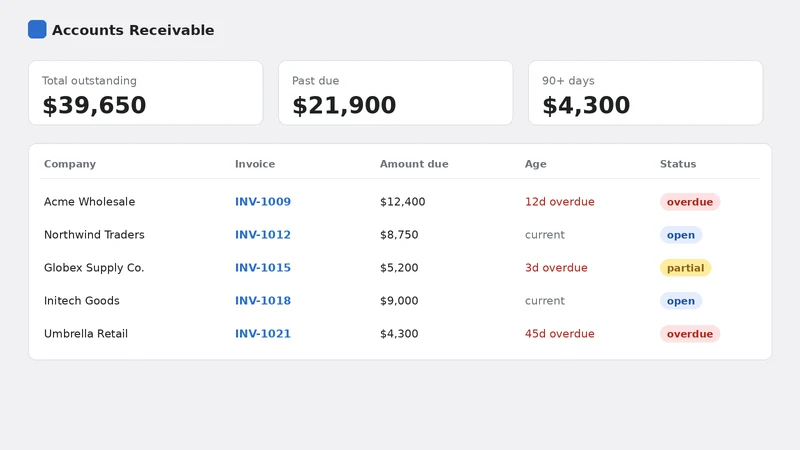Screen dimensions: 800x450
Task: Click the 12d overdue age text
Action: click(560, 202)
